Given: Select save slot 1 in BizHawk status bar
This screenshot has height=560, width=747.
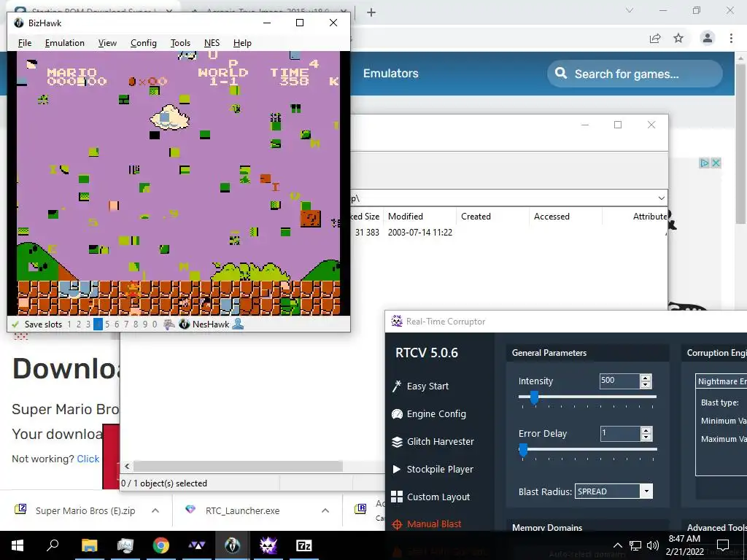Looking at the screenshot, I should tap(69, 324).
